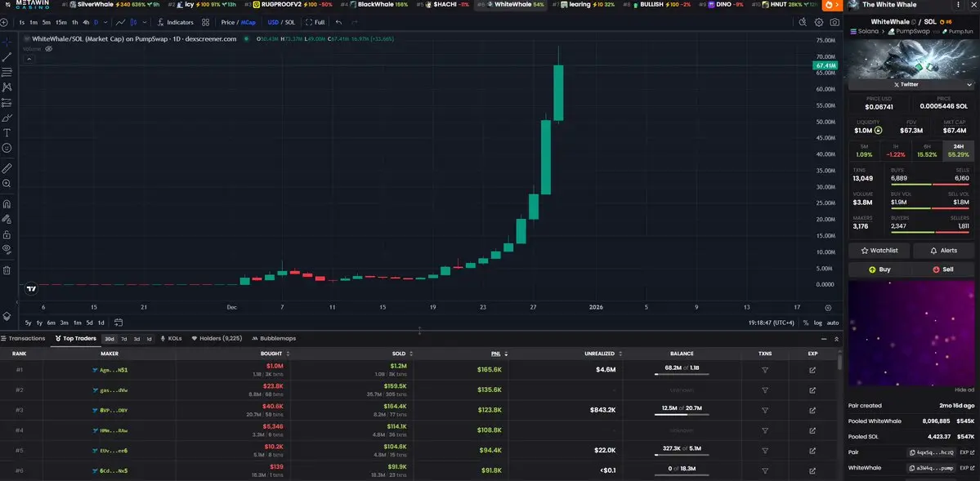
Task: Open the KOLs tab
Action: (172, 339)
